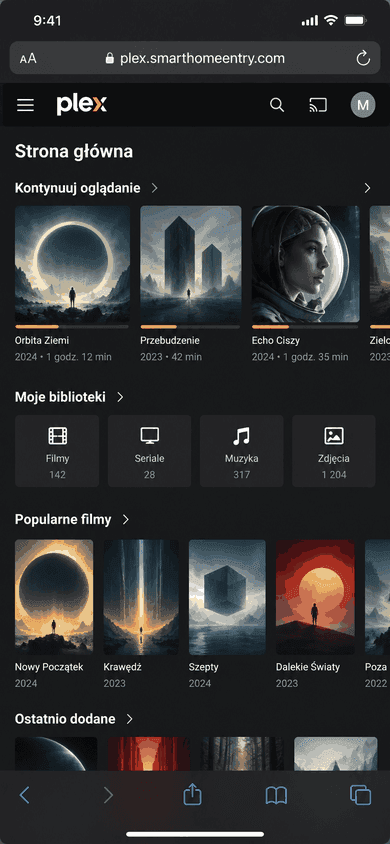This screenshot has width=390, height=844.
Task: Open the Muzyka library label
Action: (x=242, y=459)
